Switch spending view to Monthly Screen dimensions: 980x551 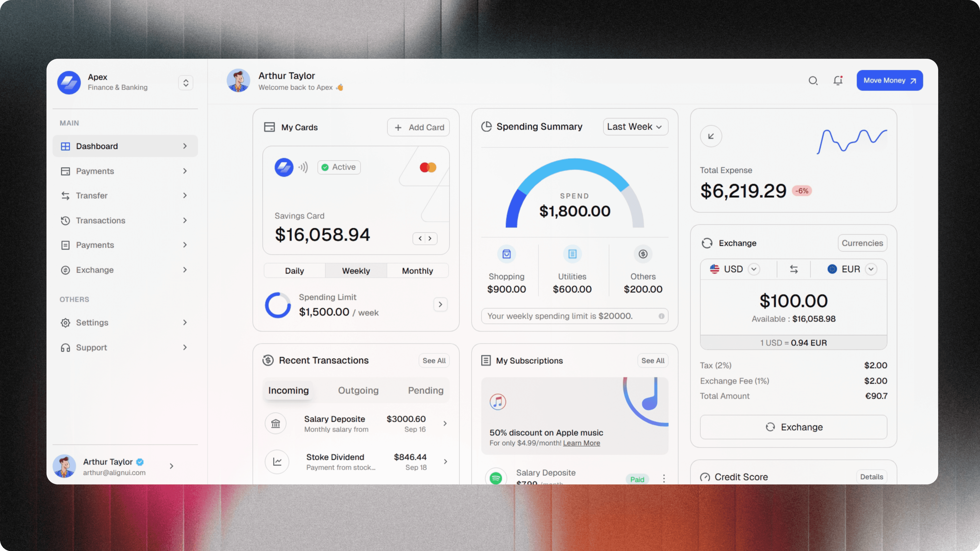click(x=417, y=270)
